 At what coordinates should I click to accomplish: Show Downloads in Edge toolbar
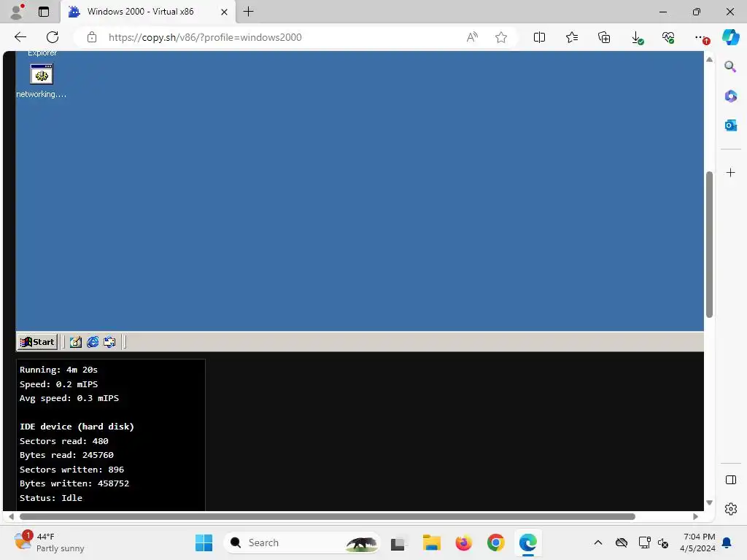(x=637, y=38)
